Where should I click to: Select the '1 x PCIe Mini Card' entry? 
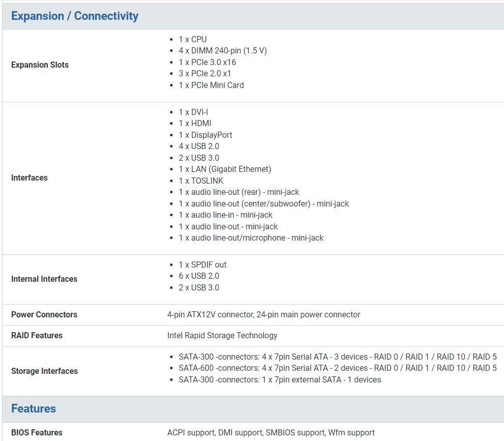(211, 85)
